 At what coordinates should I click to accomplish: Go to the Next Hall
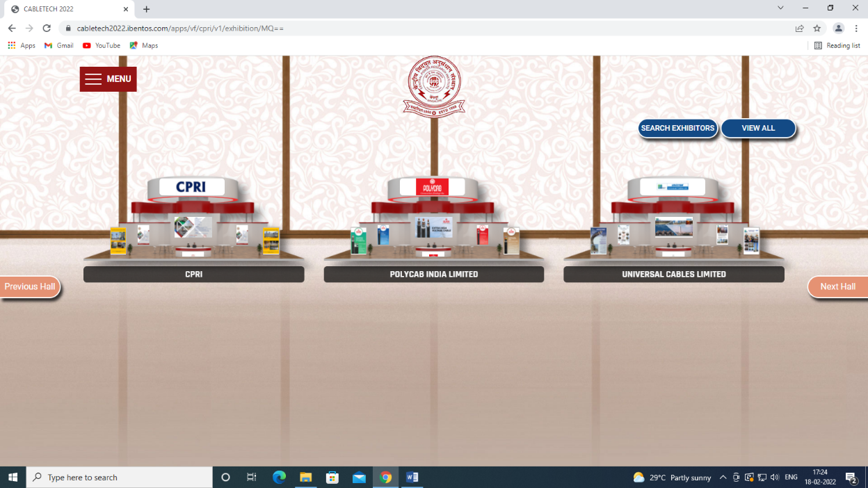click(x=837, y=286)
